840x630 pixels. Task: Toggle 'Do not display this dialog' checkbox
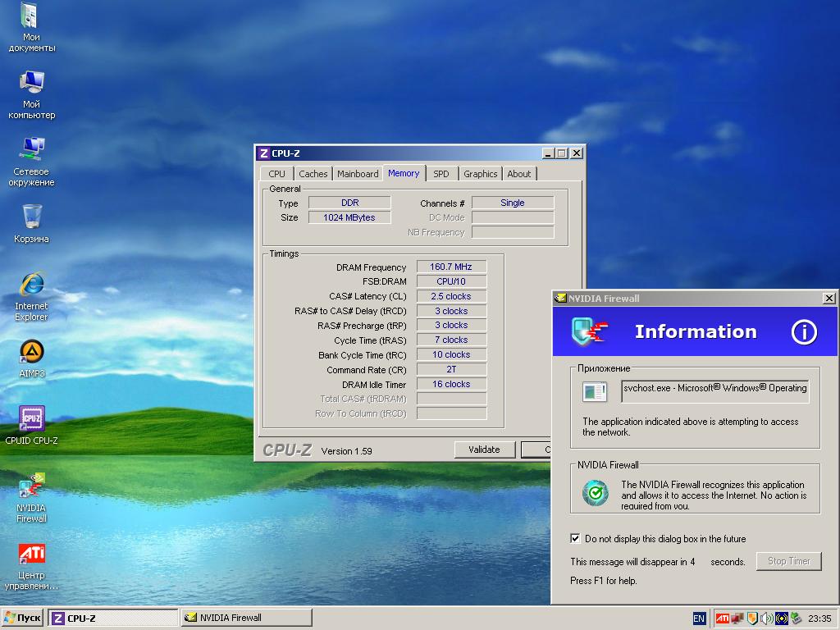click(575, 538)
